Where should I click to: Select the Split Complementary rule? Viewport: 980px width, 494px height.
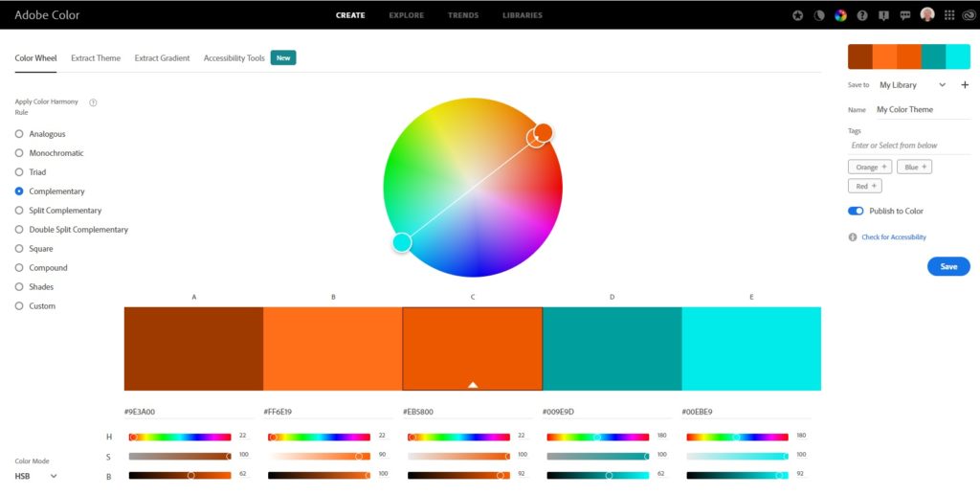pos(58,211)
